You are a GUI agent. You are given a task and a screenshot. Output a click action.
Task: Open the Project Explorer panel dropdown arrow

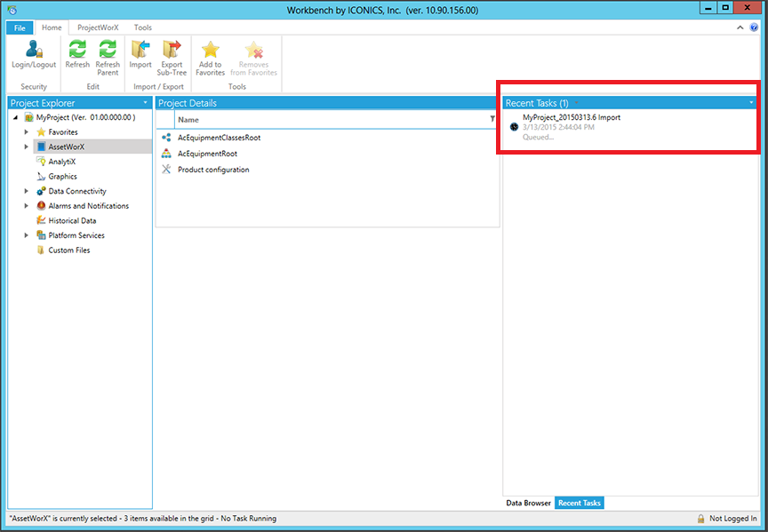[x=145, y=103]
